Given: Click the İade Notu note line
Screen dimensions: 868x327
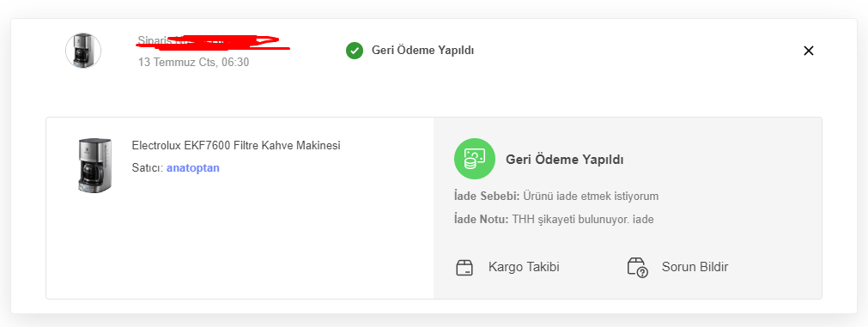Looking at the screenshot, I should (x=554, y=220).
